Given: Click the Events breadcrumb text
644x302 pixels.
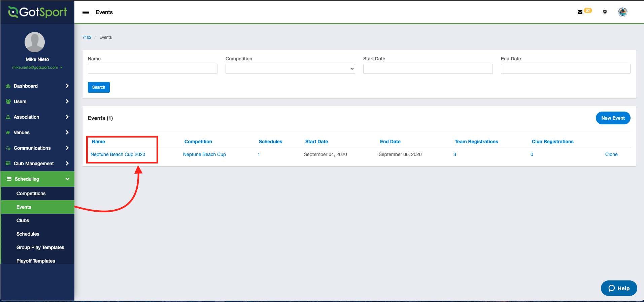Looking at the screenshot, I should click(x=105, y=37).
